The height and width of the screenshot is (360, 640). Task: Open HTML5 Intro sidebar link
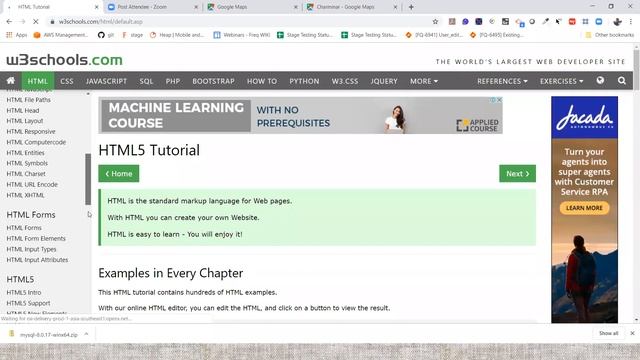[24, 292]
